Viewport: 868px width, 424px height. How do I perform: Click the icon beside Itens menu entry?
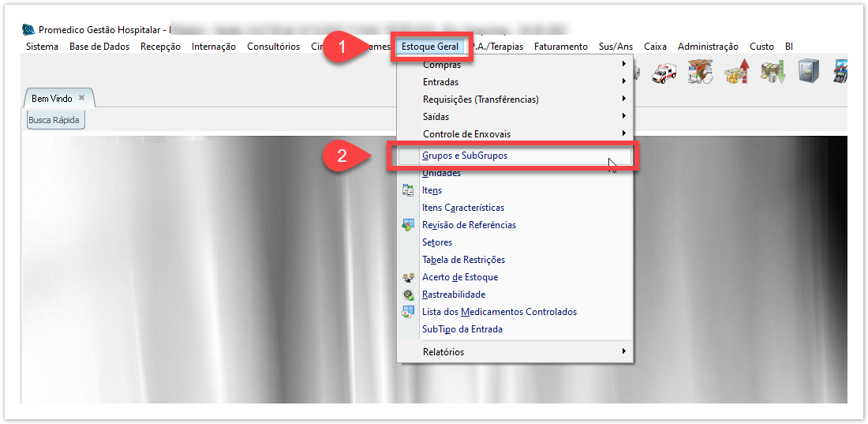(x=408, y=190)
